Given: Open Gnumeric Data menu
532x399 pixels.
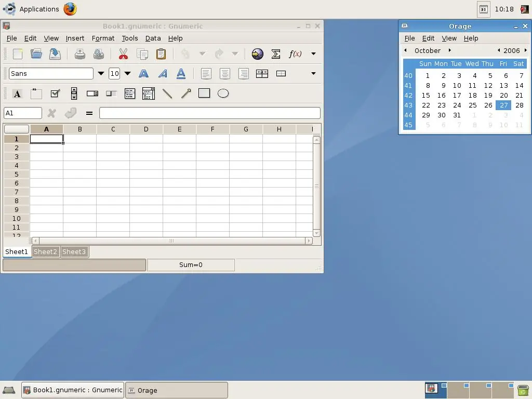Looking at the screenshot, I should 153,38.
